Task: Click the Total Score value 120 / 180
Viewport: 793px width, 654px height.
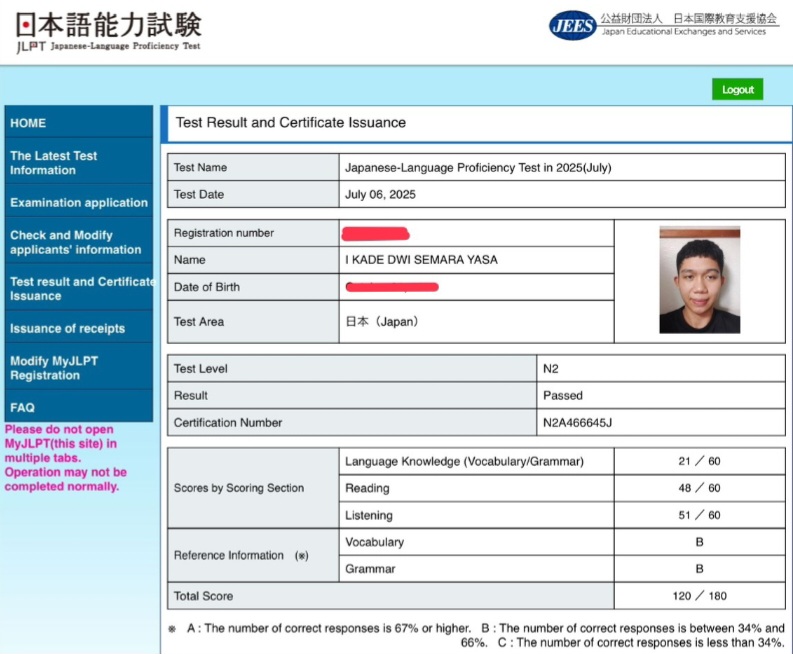Action: coord(699,596)
